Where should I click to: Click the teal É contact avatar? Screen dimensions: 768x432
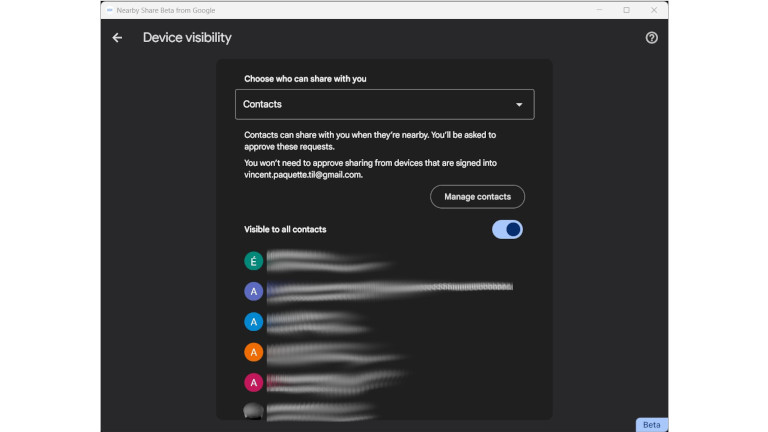point(254,261)
